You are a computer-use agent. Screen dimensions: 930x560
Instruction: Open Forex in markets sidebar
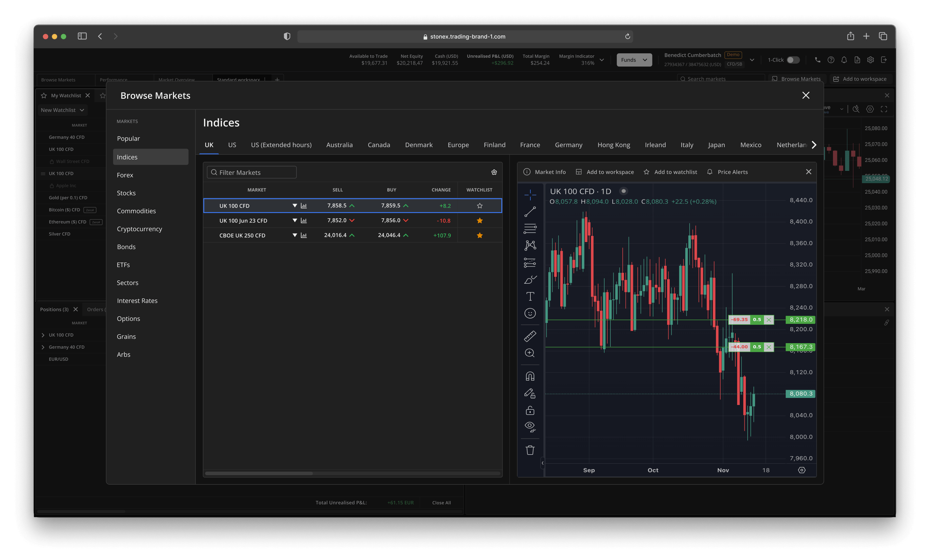pyautogui.click(x=125, y=175)
